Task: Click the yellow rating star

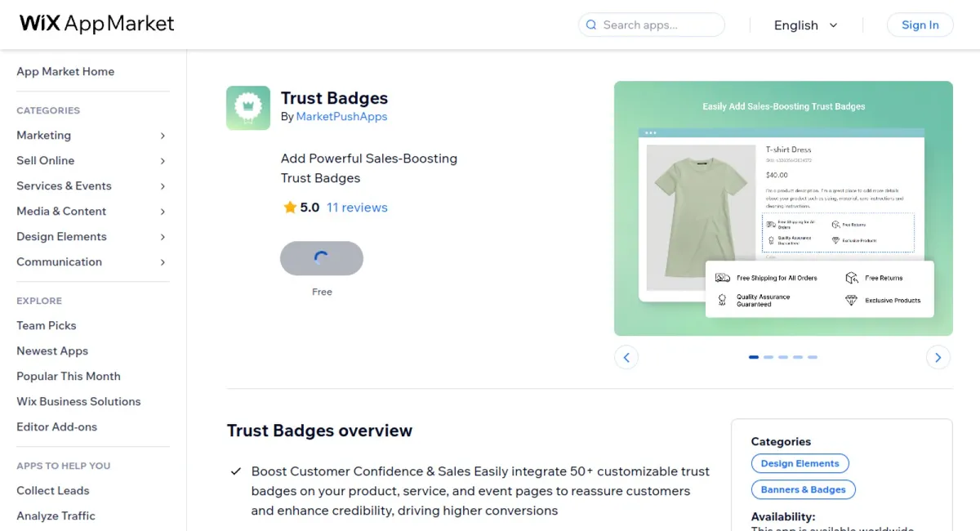Action: [290, 207]
